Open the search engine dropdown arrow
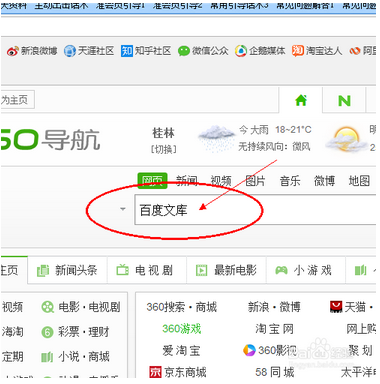The width and height of the screenshot is (380, 384). click(123, 209)
